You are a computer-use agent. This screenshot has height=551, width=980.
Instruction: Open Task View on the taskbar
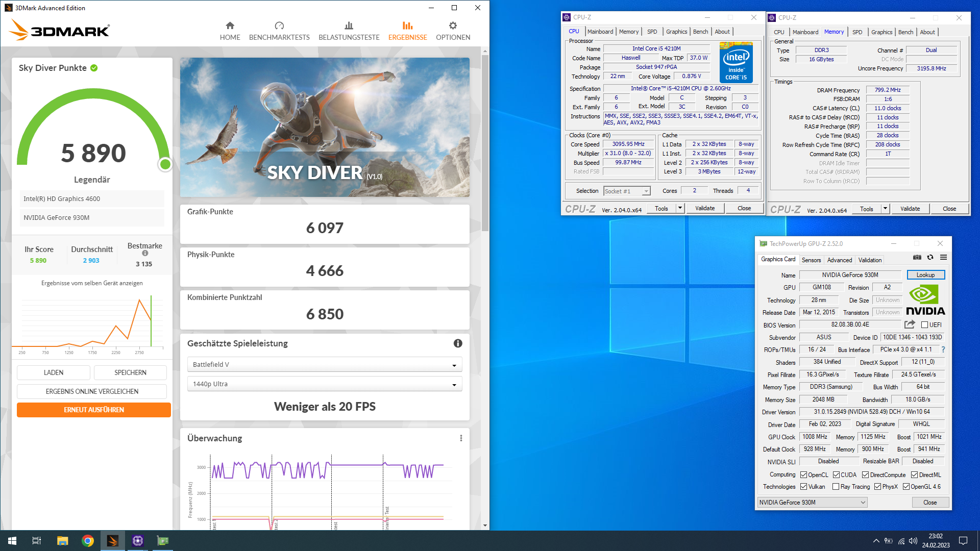click(x=37, y=541)
